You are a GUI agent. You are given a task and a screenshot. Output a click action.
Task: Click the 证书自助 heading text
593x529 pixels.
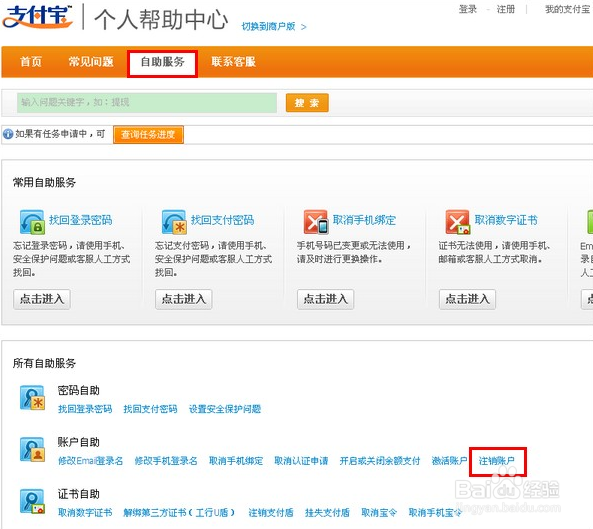click(79, 494)
